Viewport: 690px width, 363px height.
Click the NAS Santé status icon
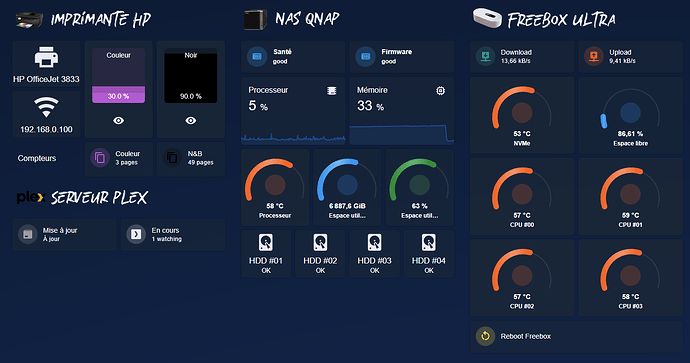point(257,57)
